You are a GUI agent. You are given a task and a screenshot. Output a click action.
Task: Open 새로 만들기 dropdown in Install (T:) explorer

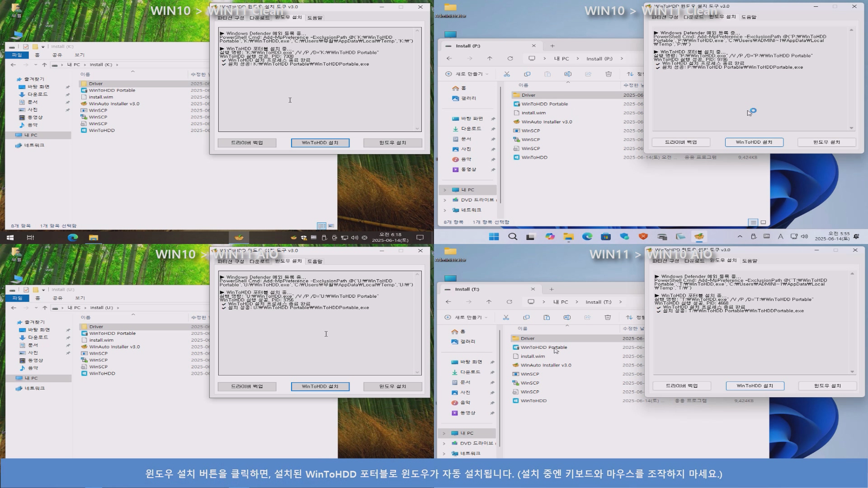point(466,317)
